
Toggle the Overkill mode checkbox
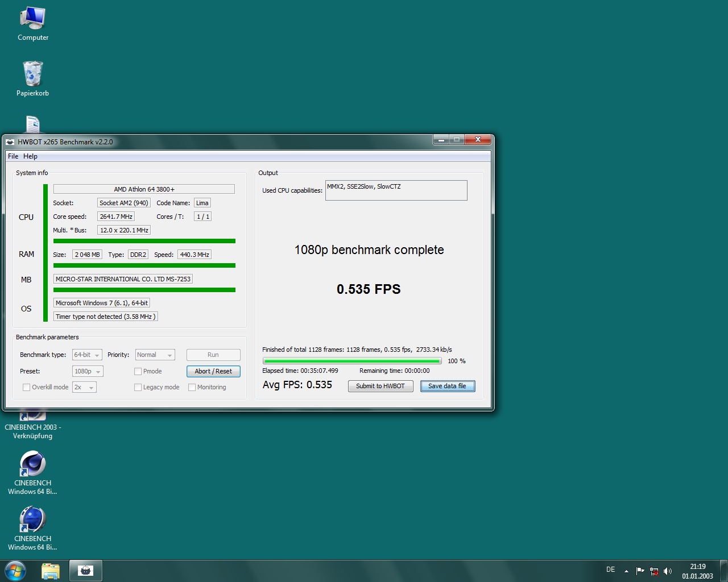pyautogui.click(x=26, y=387)
